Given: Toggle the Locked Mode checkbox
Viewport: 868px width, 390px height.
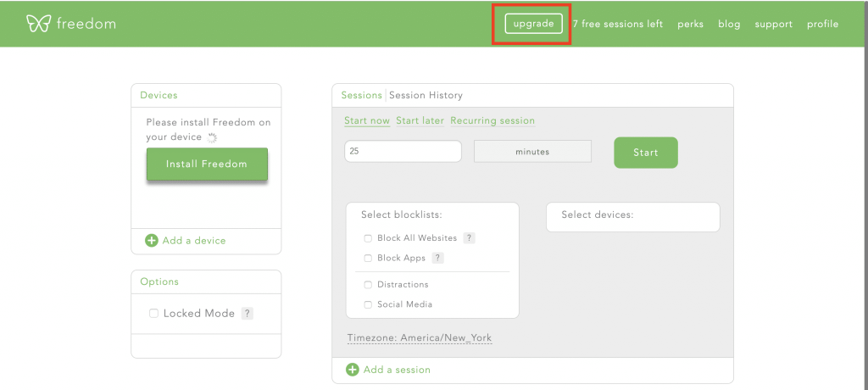Looking at the screenshot, I should coord(153,314).
